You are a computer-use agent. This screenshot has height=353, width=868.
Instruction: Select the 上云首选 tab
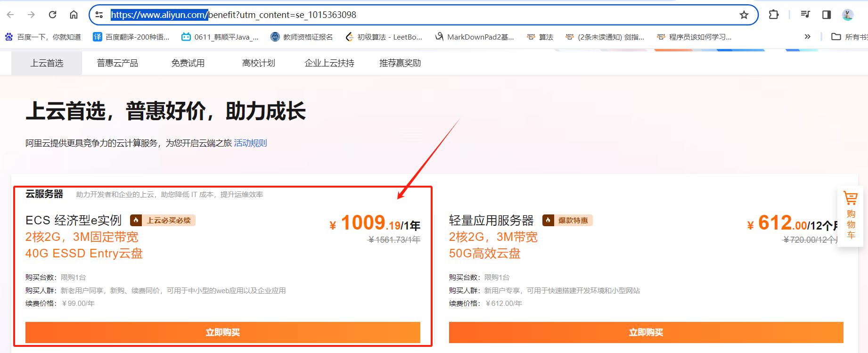47,63
